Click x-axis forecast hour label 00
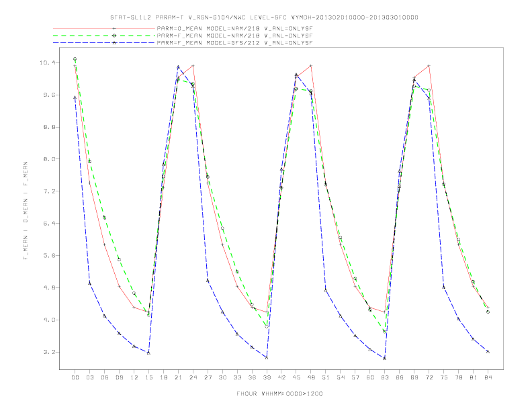The width and height of the screenshot is (532, 411). pyautogui.click(x=75, y=377)
